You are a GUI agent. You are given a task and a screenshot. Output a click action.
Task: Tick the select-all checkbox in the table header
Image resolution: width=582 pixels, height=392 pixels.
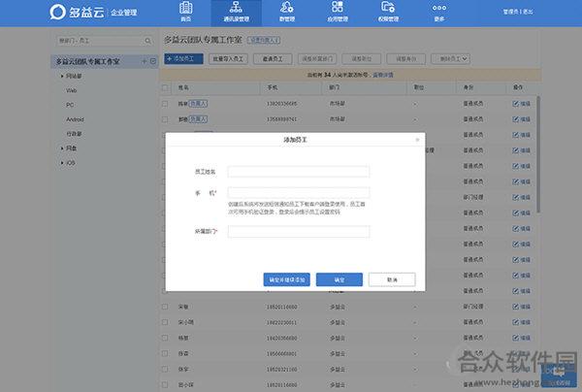[x=165, y=88]
